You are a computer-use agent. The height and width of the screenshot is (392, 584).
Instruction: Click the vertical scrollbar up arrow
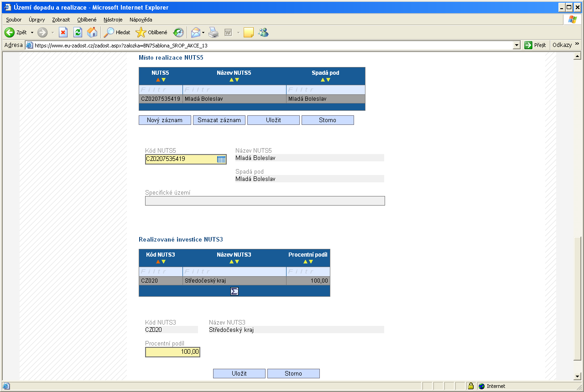coord(578,56)
